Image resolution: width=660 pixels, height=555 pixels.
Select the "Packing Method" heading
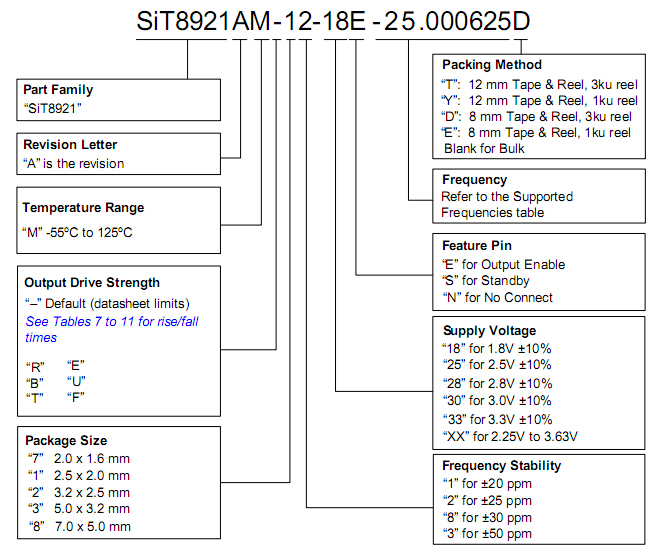click(492, 64)
